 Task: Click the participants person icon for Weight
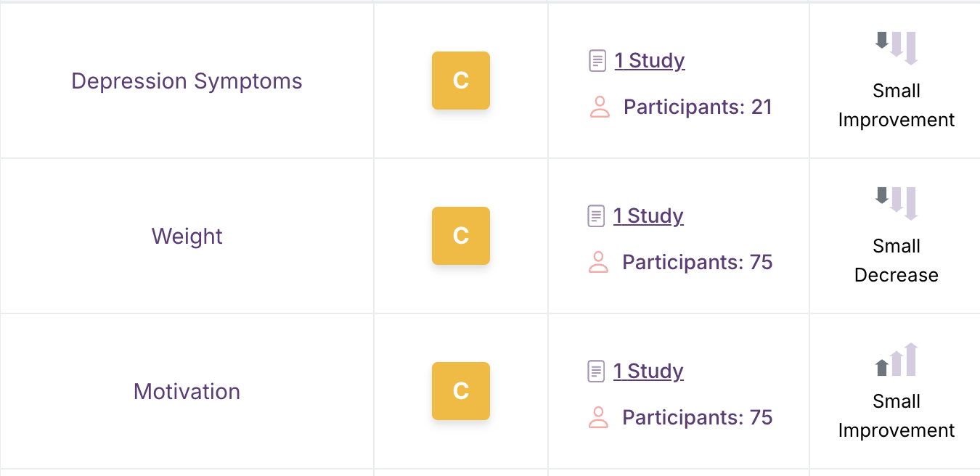598,262
